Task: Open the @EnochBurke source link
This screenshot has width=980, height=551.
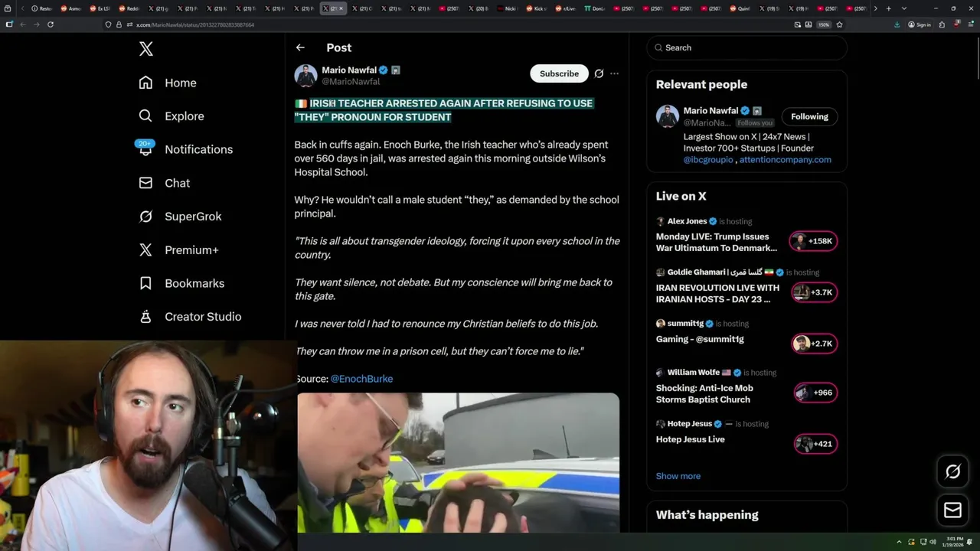Action: pyautogui.click(x=361, y=379)
